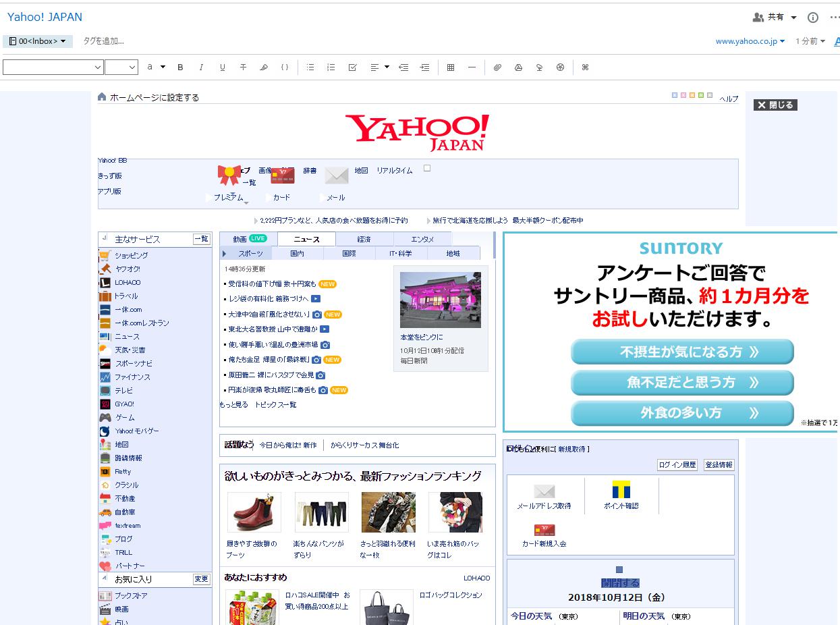This screenshot has width=840, height=625.
Task: Insert a horizontal rule
Action: [x=472, y=67]
